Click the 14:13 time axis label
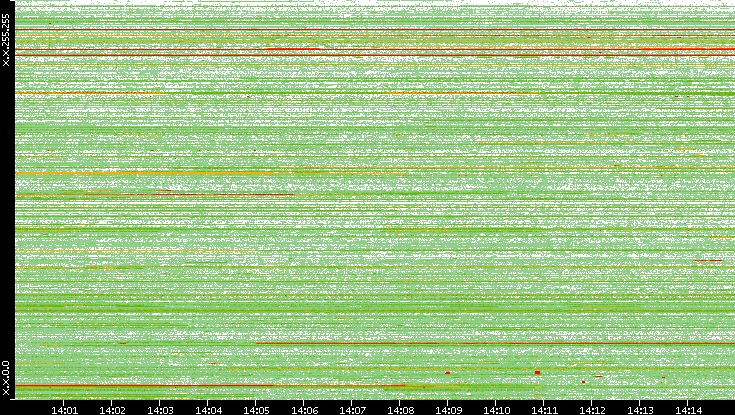Viewport: 735px width, 415px height. click(x=640, y=410)
